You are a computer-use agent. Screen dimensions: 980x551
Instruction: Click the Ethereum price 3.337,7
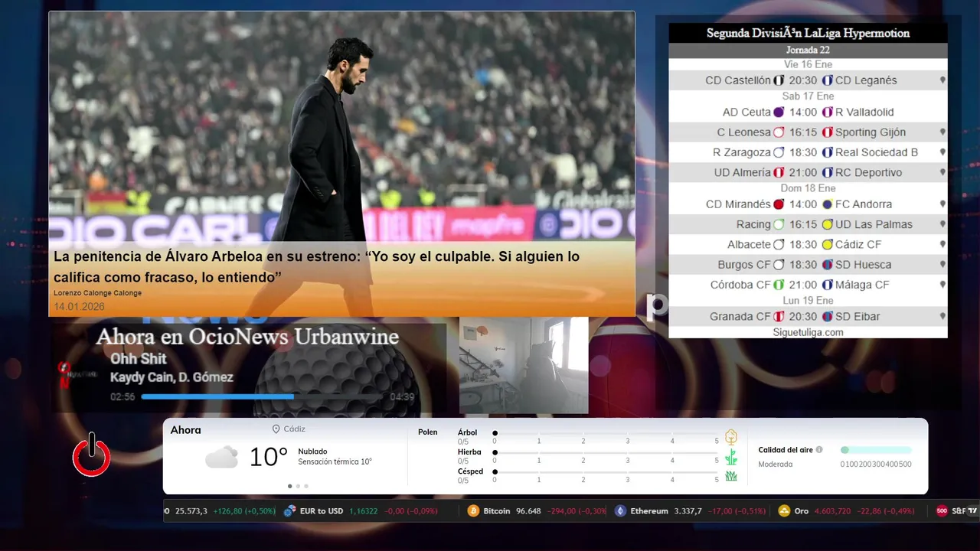688,511
